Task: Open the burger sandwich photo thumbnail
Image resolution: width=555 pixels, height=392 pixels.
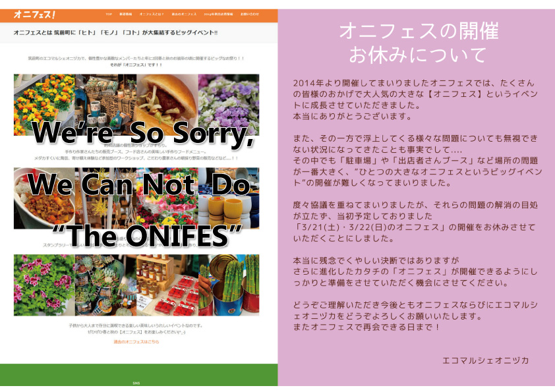Action: (167, 105)
